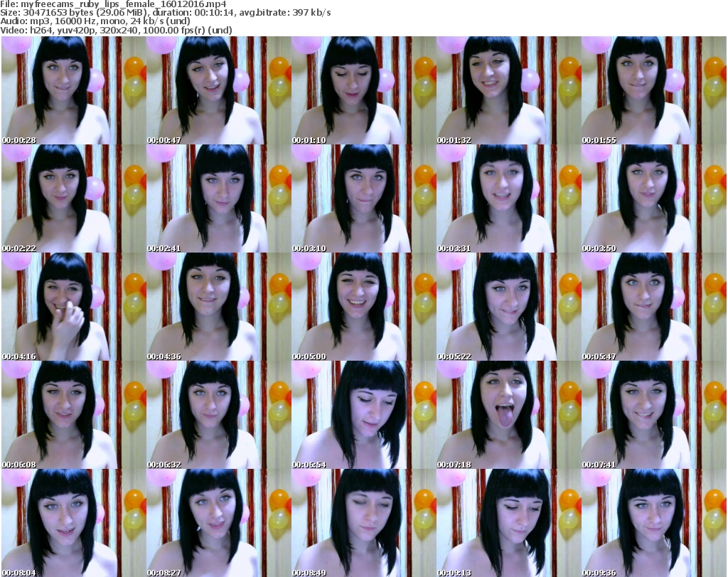Select the thumbnail frame at 00:01:55
This screenshot has width=728, height=577.
coord(654,90)
